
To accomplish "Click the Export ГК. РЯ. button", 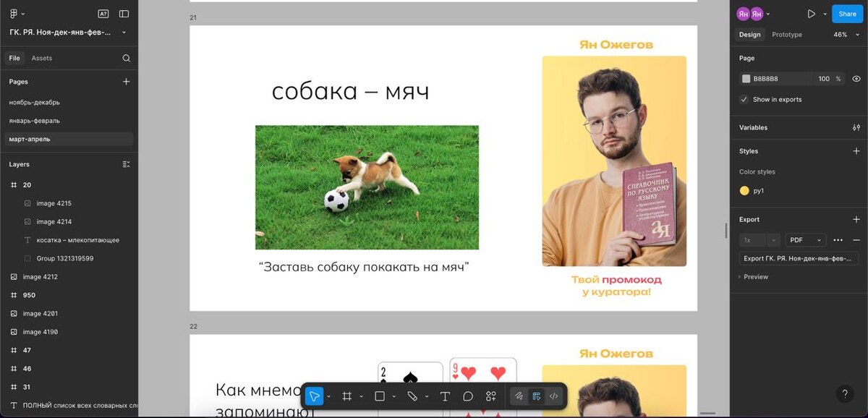I will [x=799, y=258].
